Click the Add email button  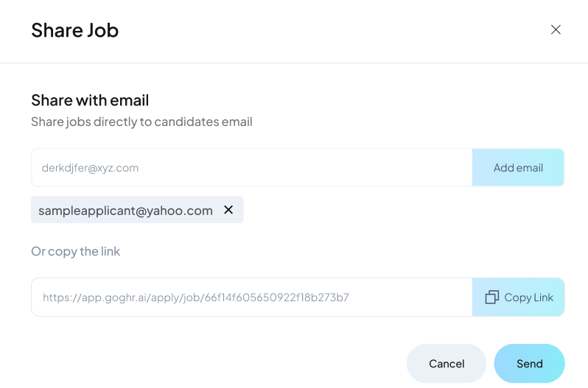[518, 167]
